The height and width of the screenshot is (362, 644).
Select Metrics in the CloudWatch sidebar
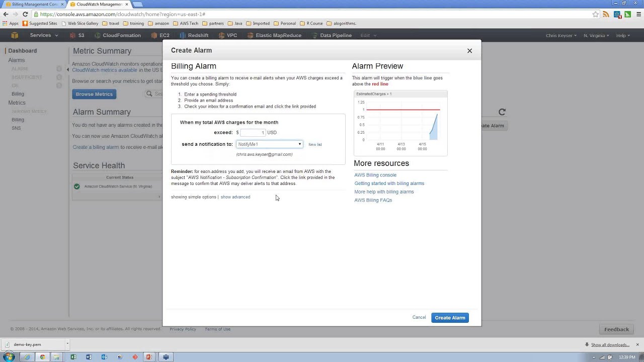17,103
